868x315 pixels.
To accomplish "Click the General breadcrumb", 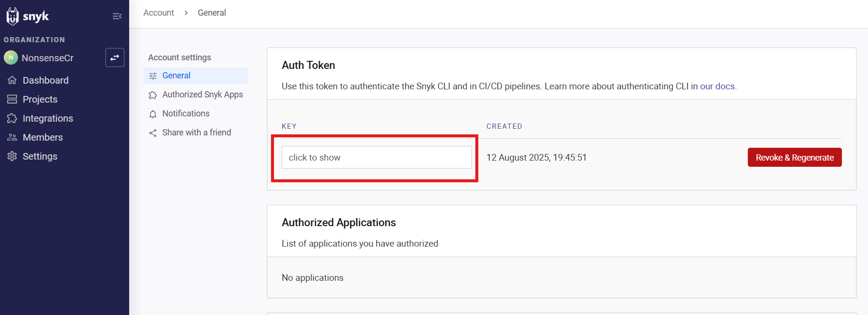I will [x=212, y=13].
